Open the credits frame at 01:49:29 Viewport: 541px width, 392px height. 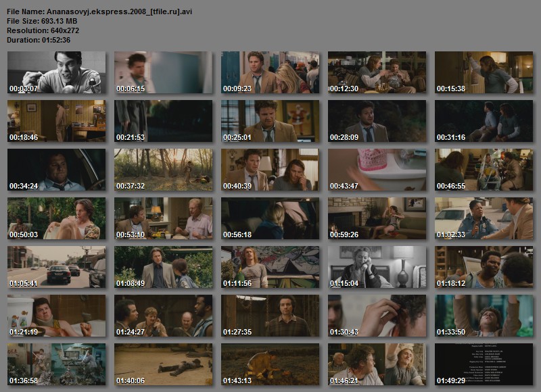click(484, 364)
